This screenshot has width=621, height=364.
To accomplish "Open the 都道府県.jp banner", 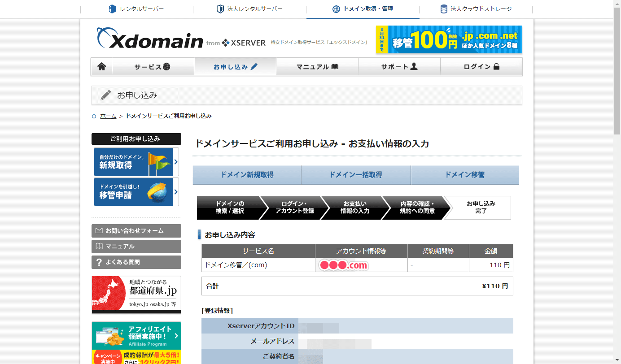I will point(136,295).
